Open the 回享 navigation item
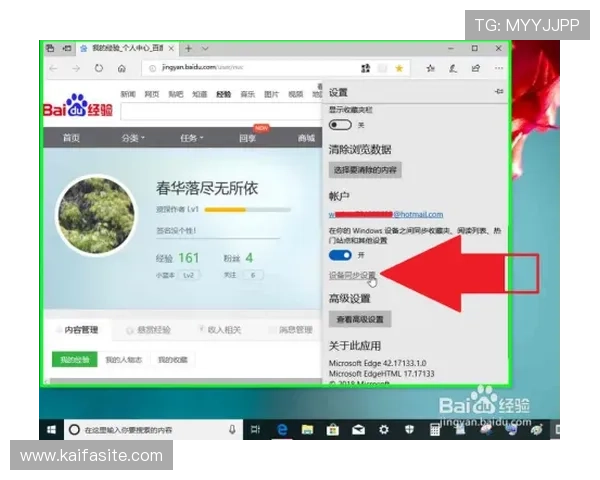 point(248,138)
